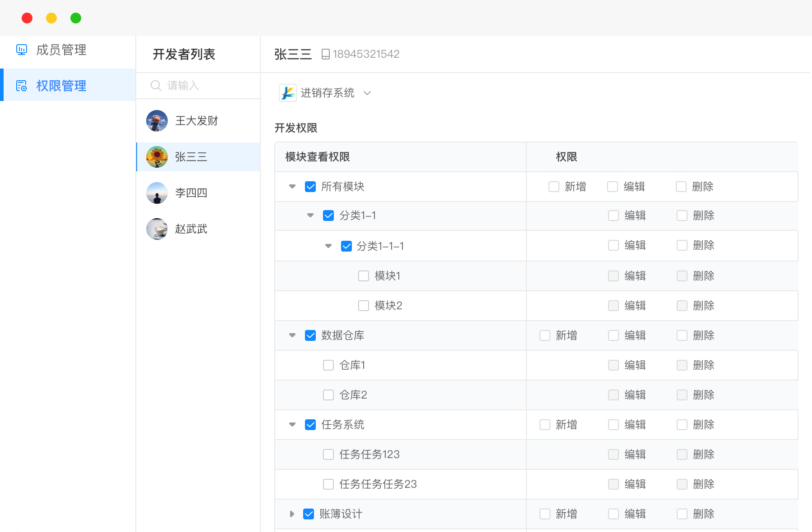Enable 编辑 for 数据仓库 row
The image size is (812, 532).
click(x=614, y=335)
